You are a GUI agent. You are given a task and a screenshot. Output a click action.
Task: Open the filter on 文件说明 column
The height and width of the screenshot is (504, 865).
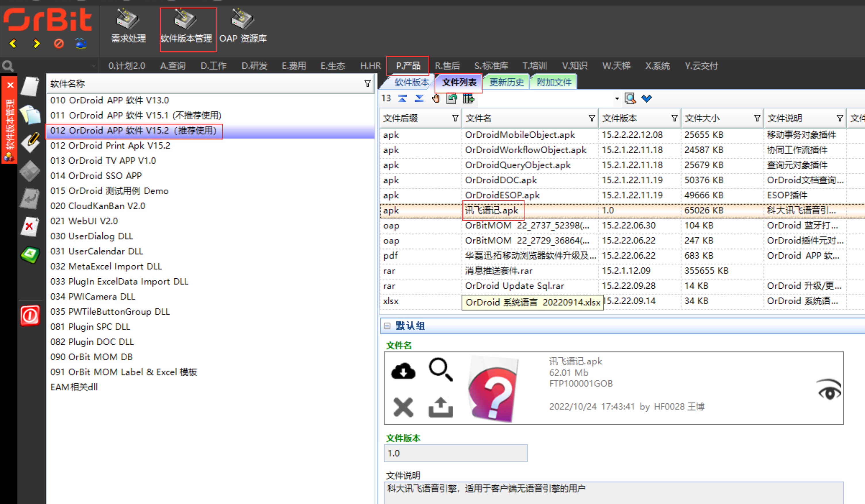[840, 118]
